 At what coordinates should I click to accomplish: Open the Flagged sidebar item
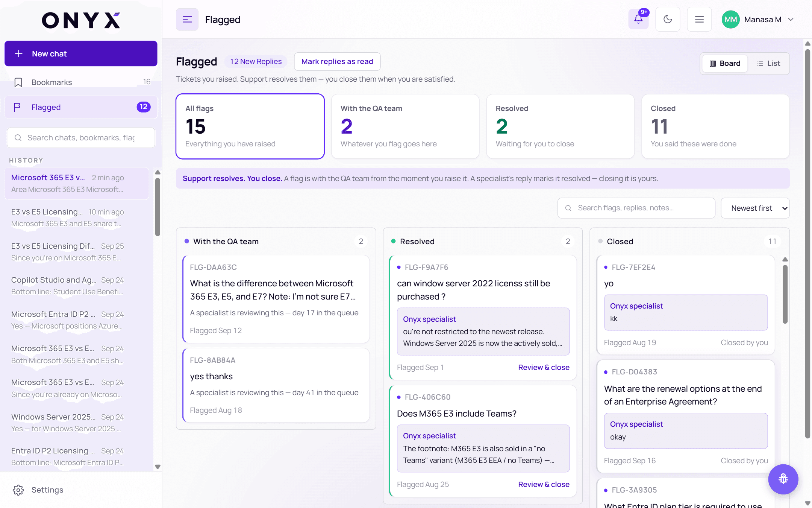[x=81, y=107]
